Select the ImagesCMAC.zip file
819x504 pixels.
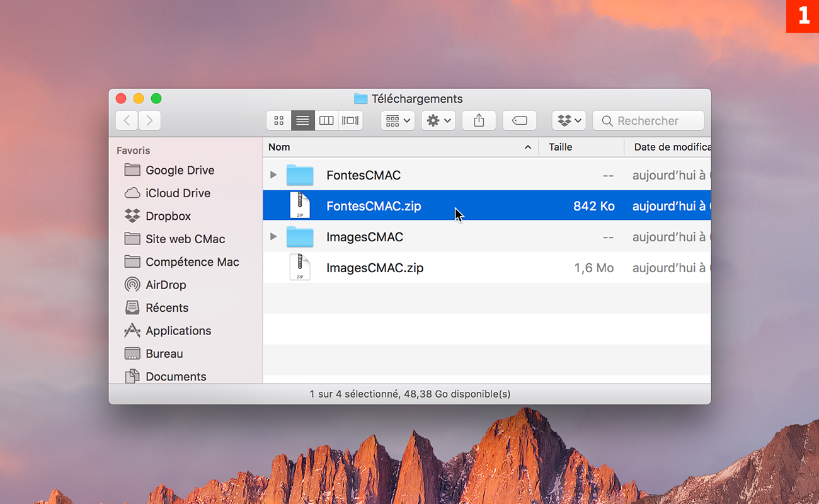coord(374,267)
